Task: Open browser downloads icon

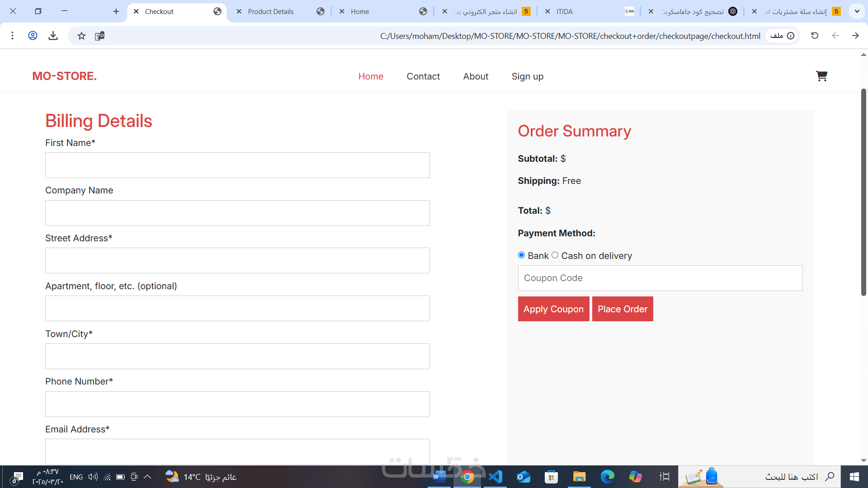Action: [53, 36]
